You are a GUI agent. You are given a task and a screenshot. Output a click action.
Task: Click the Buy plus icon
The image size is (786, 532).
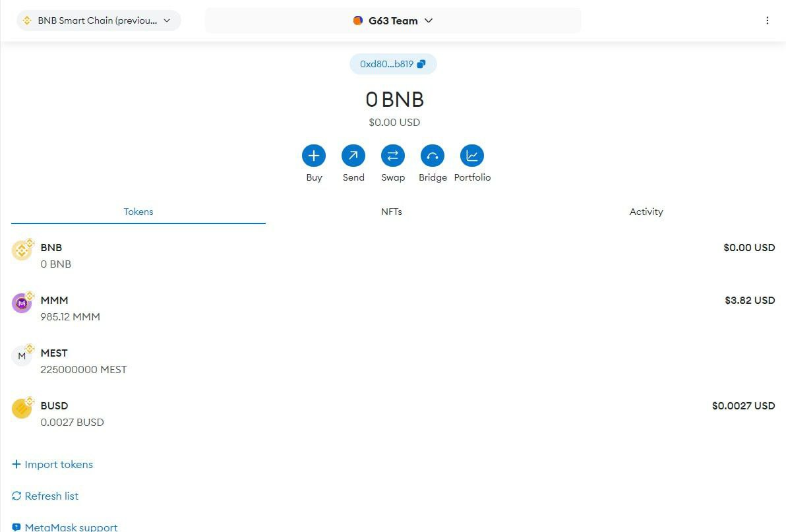pos(314,156)
